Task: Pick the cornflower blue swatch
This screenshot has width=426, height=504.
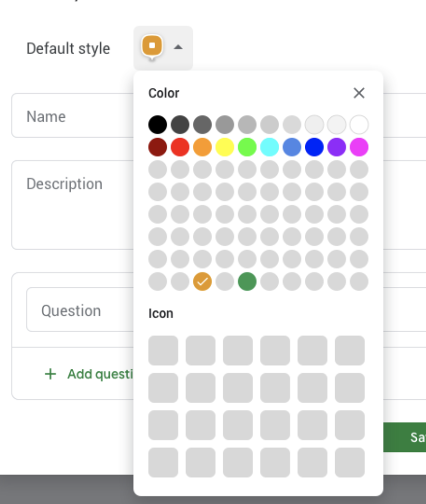Action: pyautogui.click(x=292, y=147)
